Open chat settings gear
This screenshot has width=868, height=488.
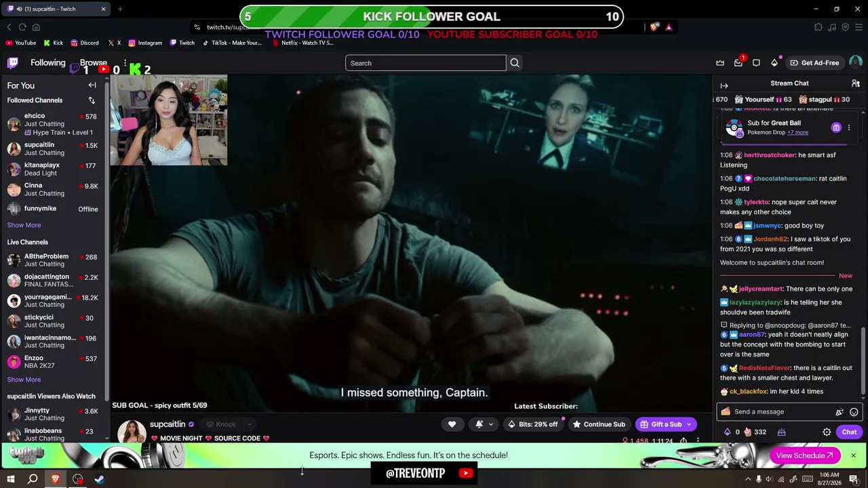827,432
